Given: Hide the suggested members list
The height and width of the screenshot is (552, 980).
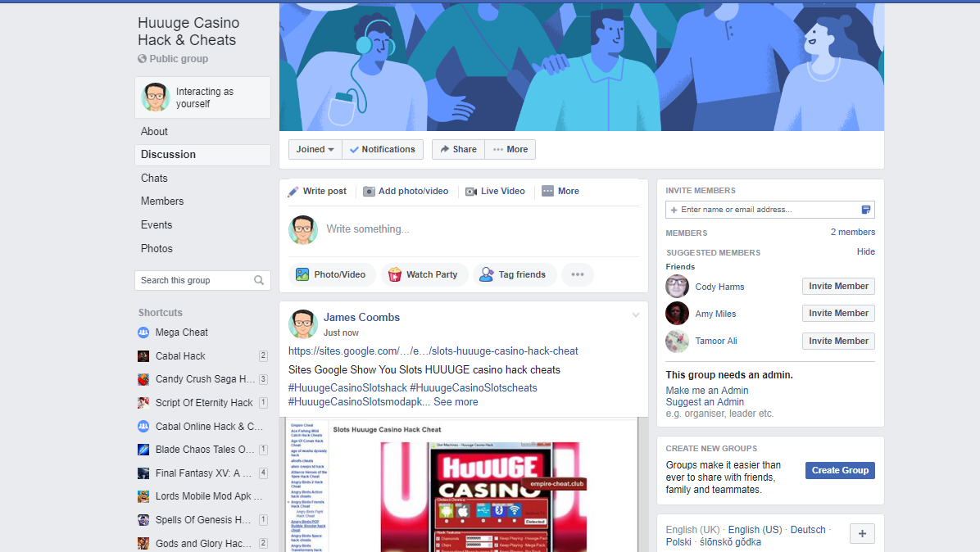Looking at the screenshot, I should click(x=865, y=251).
